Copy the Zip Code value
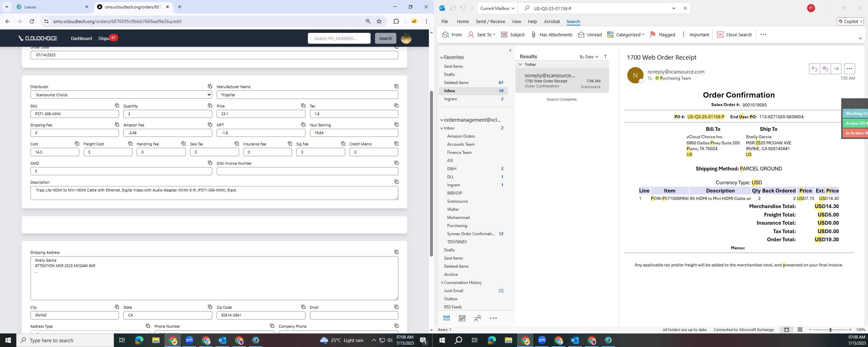Screen dimensions: 868x347 point(303,307)
